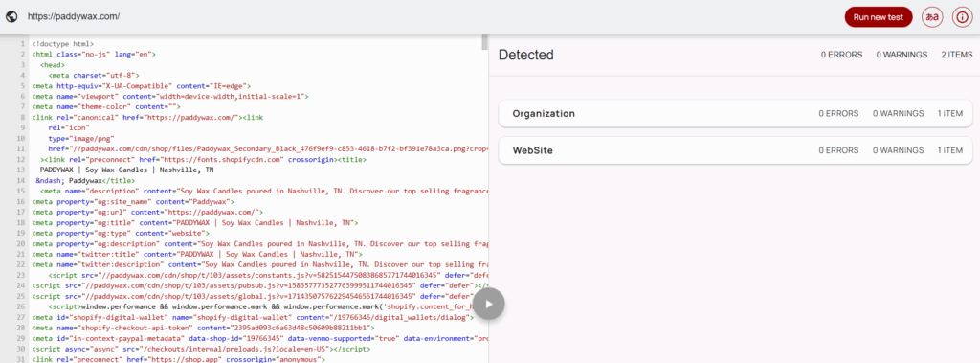Click the 0 ERRORS summary in Detected header
Screen dimensions: 980x363
coord(842,56)
